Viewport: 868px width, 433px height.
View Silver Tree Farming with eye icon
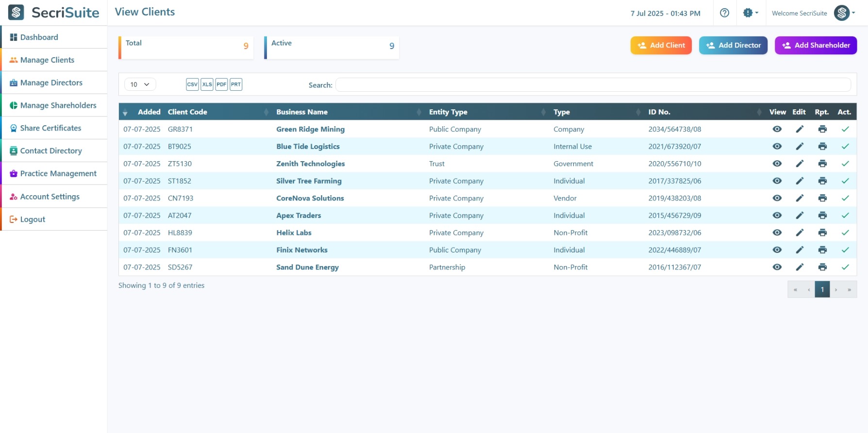click(777, 181)
